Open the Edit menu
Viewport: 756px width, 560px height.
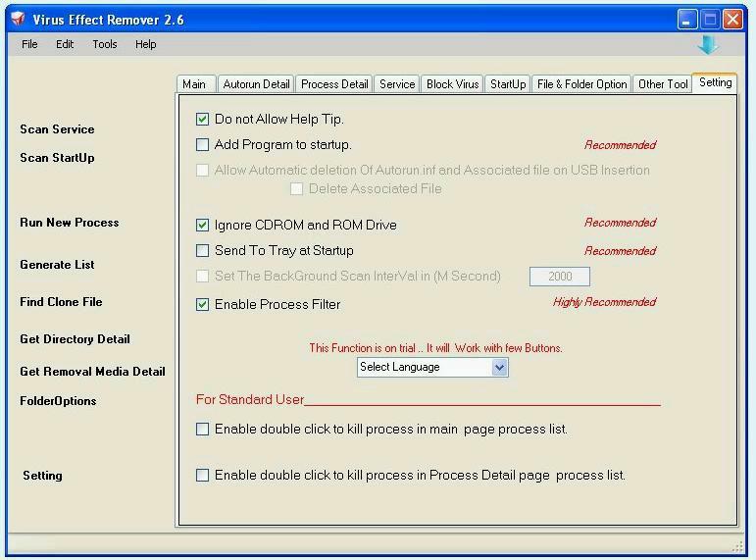(65, 44)
